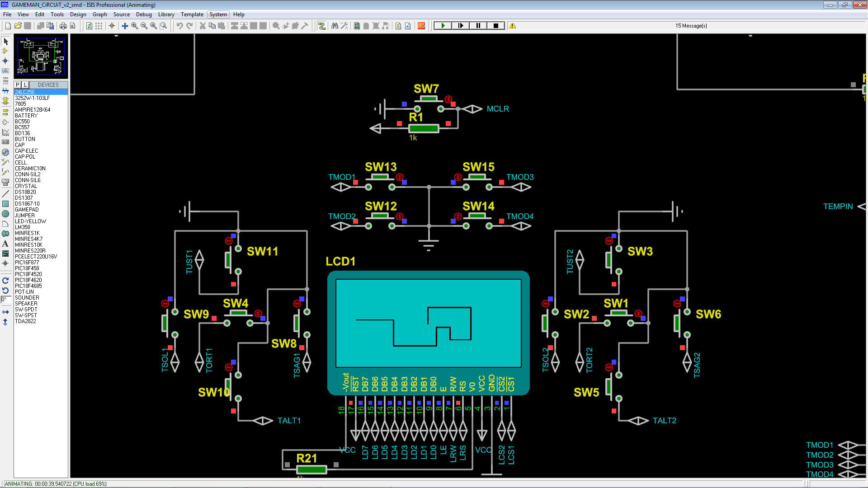Click the simulation warning triangle icon
868x488 pixels.
(x=512, y=26)
